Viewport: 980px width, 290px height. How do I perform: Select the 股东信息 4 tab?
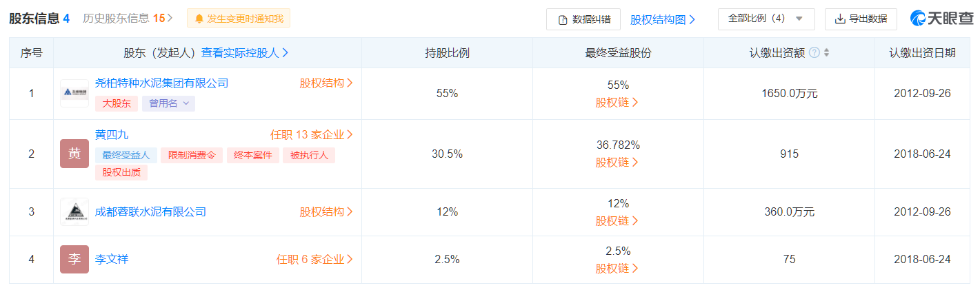(x=39, y=19)
